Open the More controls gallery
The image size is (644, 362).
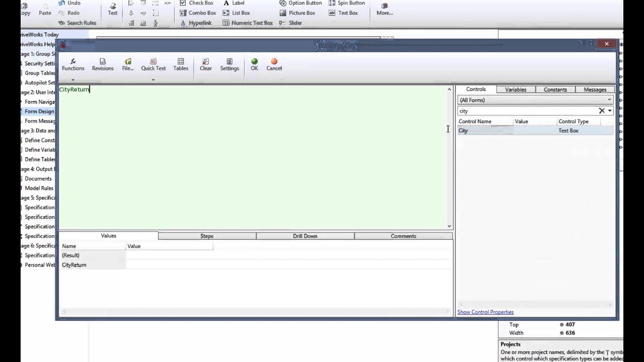pos(384,9)
